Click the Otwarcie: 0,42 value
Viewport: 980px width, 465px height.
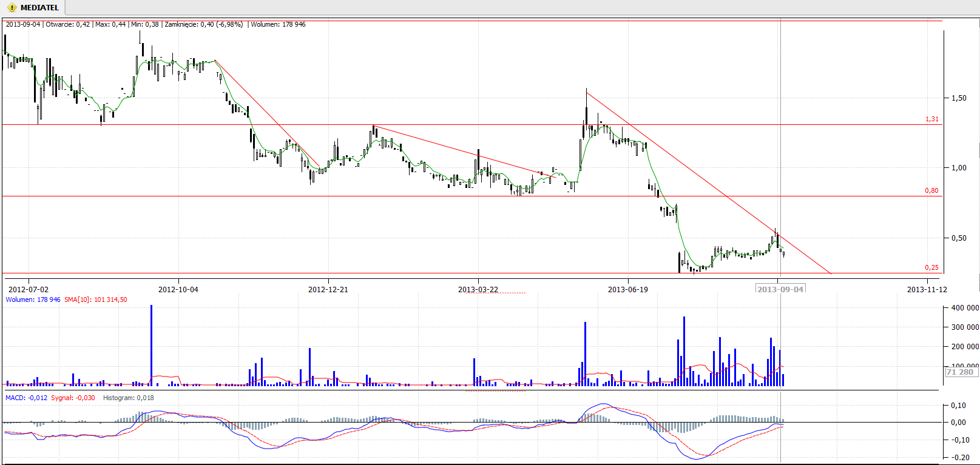(x=68, y=24)
